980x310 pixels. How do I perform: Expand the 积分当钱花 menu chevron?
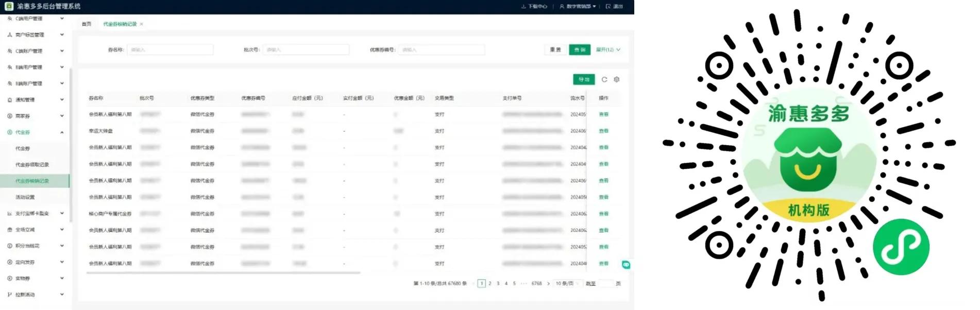click(62, 246)
